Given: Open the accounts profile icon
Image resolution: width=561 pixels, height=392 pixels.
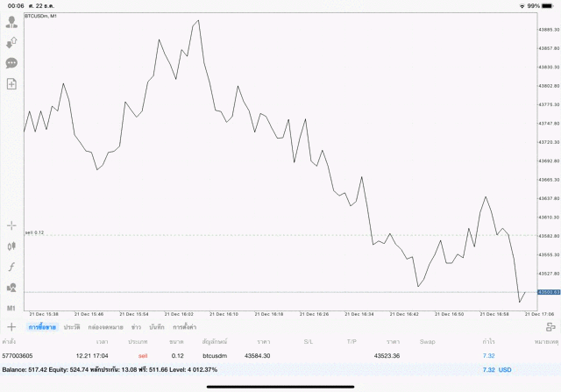Looking at the screenshot, I should [x=11, y=22].
